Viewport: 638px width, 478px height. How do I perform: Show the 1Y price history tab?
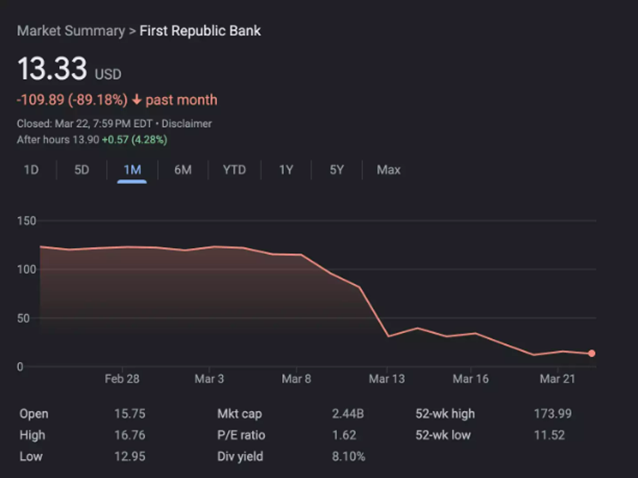[286, 170]
